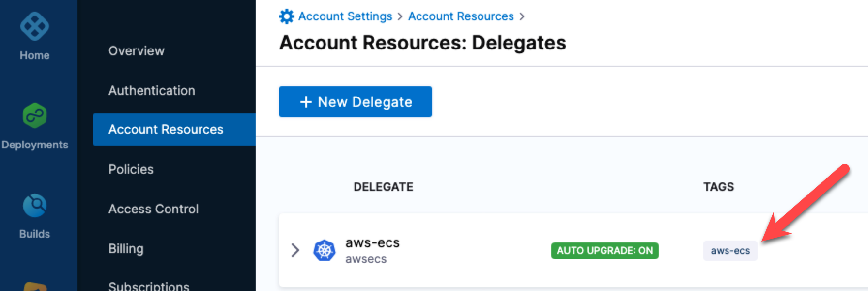Screen dimensions: 868x291
Task: Click the aws-ecs tag chip
Action: point(730,251)
